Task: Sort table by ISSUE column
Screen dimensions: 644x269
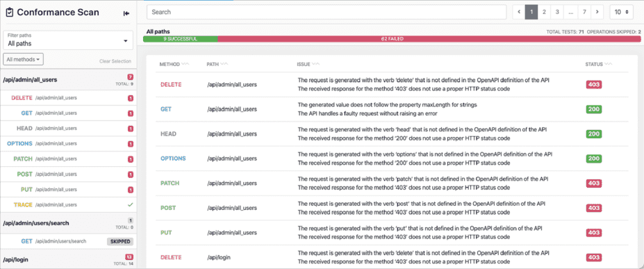Action: point(308,65)
